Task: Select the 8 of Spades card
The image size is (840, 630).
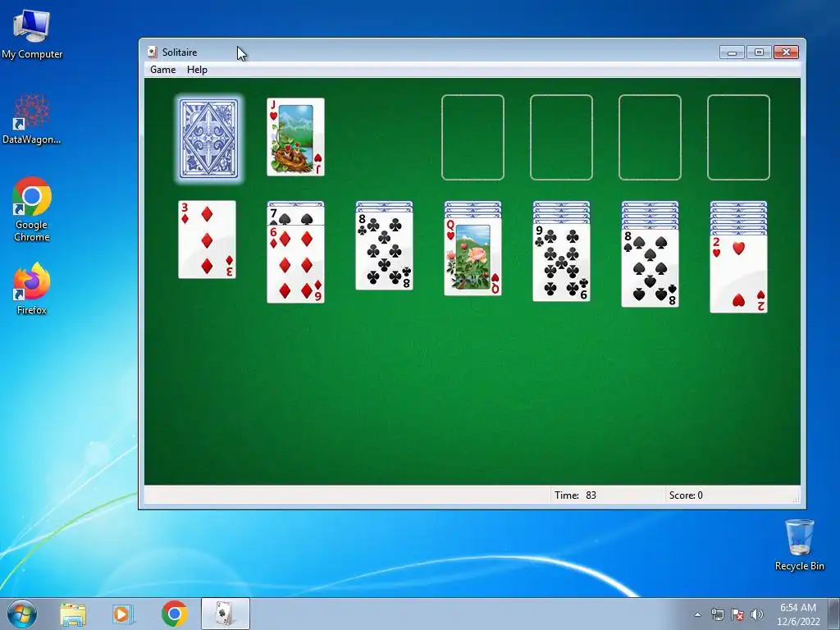Action: click(x=650, y=268)
